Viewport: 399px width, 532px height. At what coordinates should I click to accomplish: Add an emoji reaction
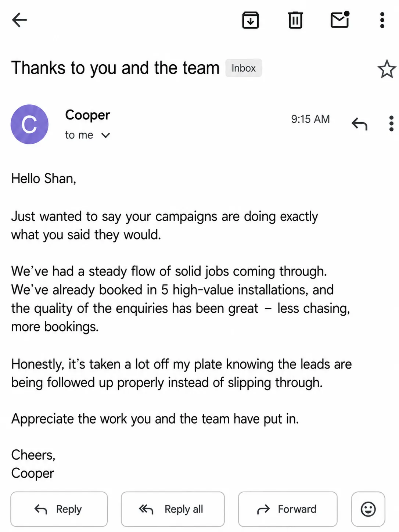click(368, 509)
